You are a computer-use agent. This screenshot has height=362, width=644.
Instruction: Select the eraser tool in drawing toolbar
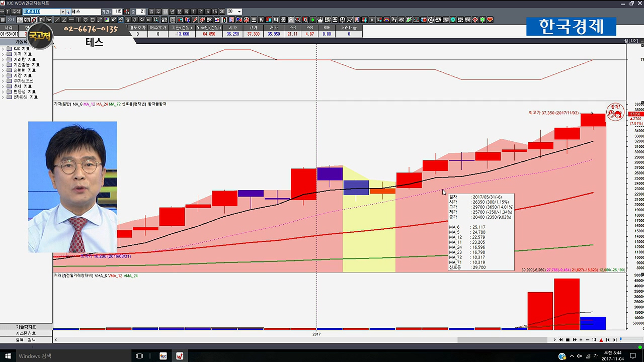100,20
